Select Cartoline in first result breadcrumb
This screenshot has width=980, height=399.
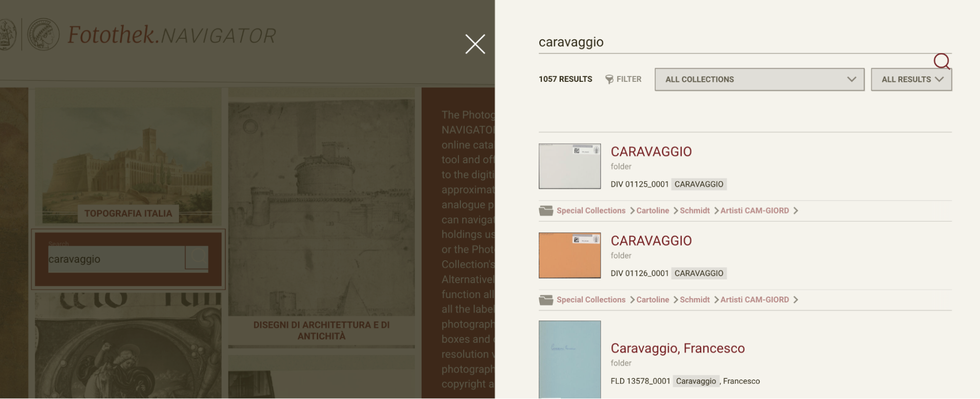653,211
